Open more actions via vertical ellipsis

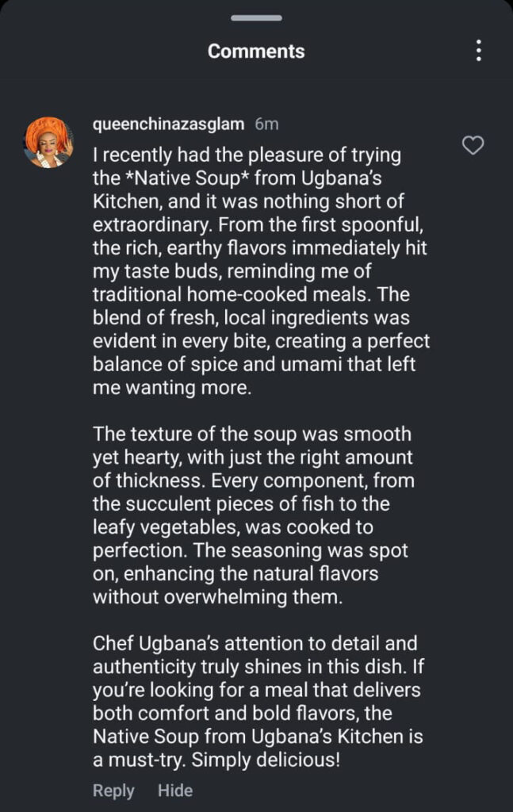(x=478, y=51)
